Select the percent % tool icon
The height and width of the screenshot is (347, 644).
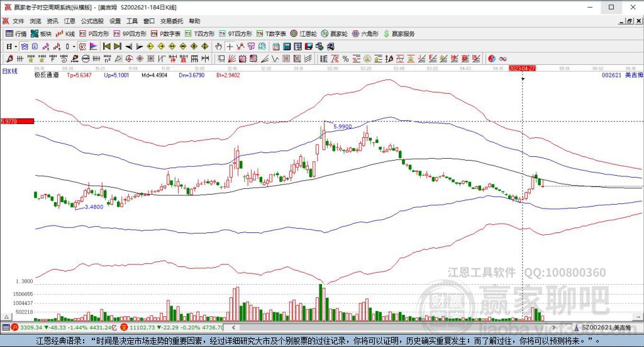(x=345, y=59)
